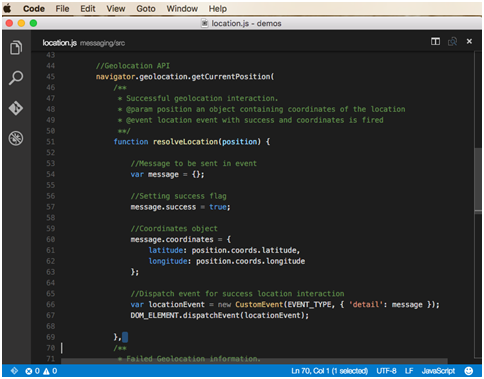Click the '@param position' doc comment line
This screenshot has height=379, width=484.
pos(261,109)
